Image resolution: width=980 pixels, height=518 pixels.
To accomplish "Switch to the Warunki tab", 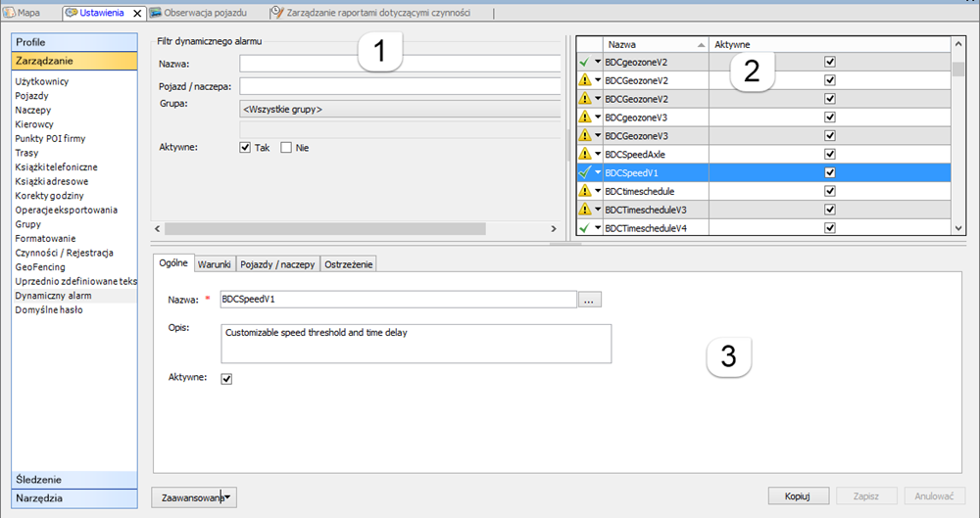I will pos(214,263).
